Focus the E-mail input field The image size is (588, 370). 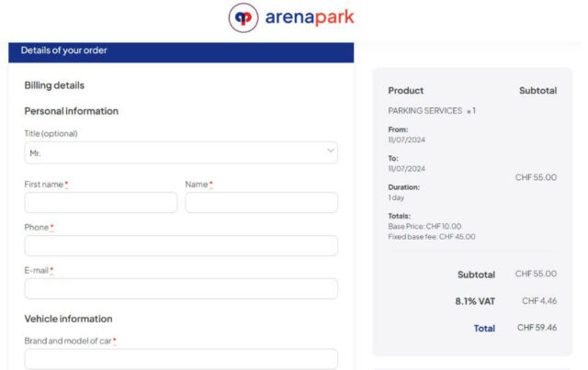point(181,288)
